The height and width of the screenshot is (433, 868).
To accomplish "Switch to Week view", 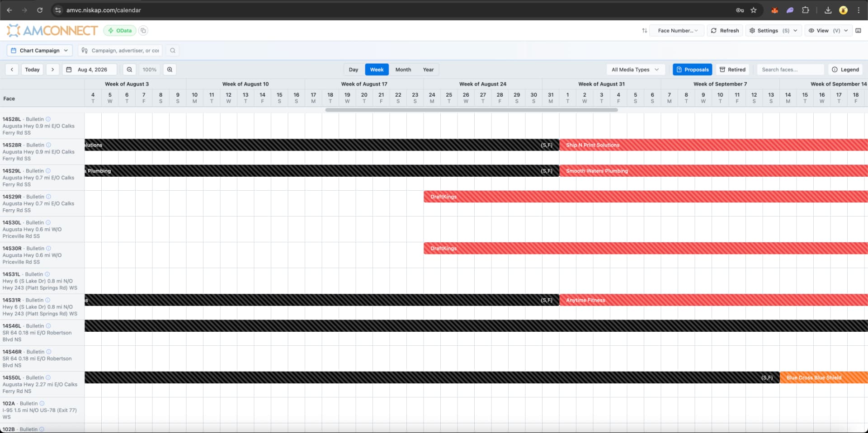I will click(377, 70).
